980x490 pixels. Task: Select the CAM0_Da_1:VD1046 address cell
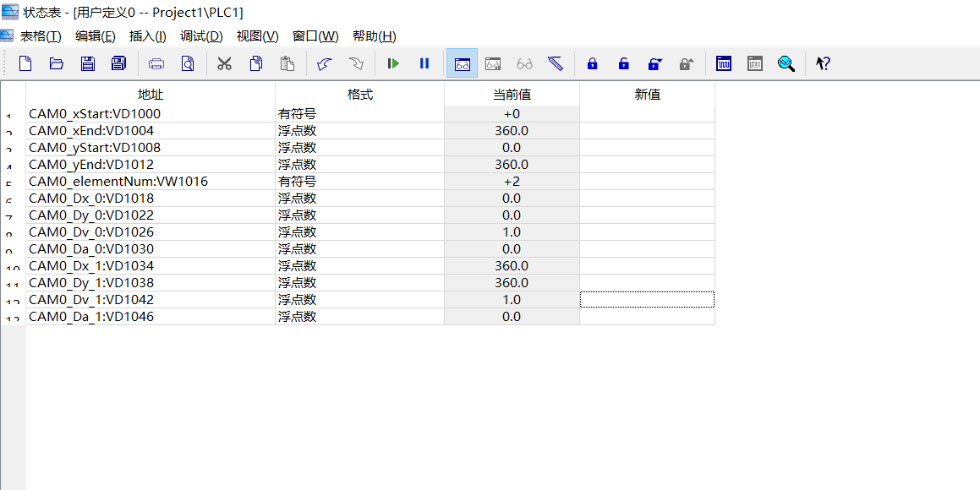[150, 316]
